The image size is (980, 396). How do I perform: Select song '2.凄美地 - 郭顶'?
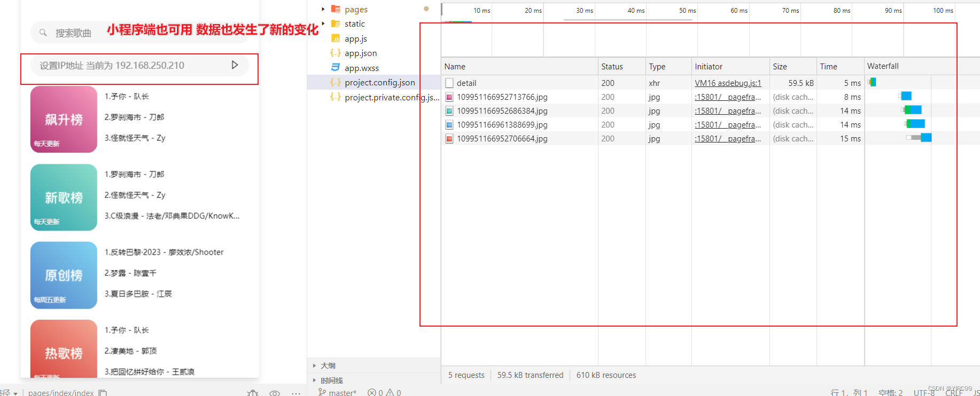[x=130, y=351]
